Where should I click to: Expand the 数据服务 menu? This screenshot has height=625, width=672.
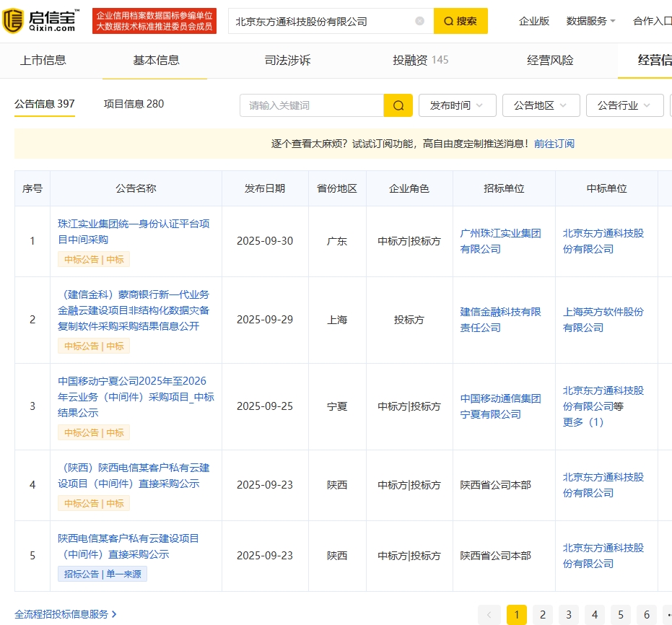point(590,21)
